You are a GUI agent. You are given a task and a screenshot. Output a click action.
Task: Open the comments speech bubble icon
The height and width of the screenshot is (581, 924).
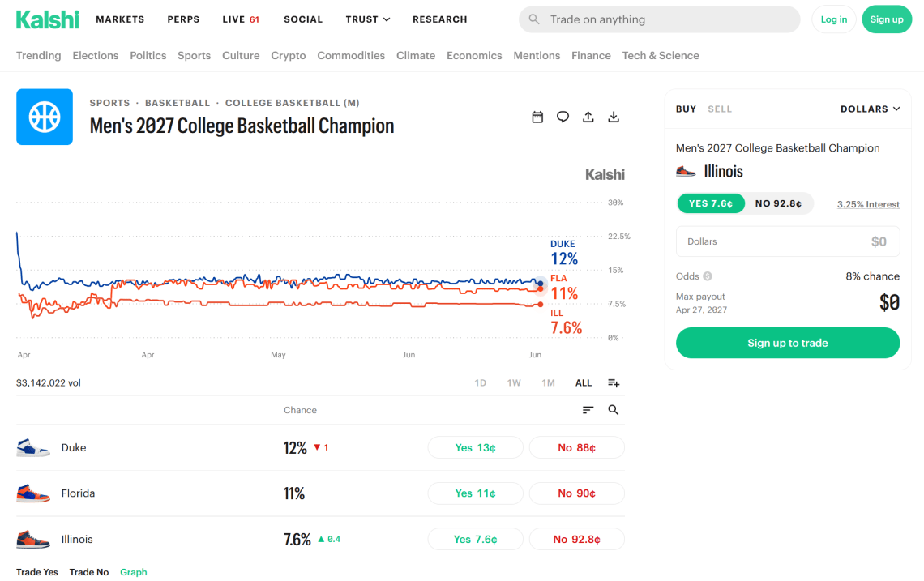(x=563, y=117)
